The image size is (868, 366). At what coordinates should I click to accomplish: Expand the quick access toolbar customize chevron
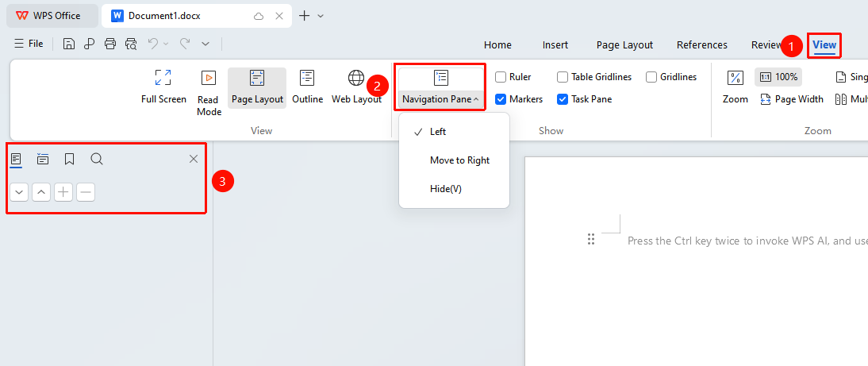(205, 44)
